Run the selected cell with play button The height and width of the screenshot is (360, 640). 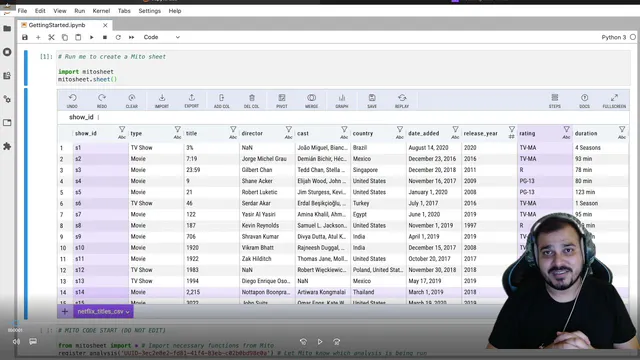[91, 37]
